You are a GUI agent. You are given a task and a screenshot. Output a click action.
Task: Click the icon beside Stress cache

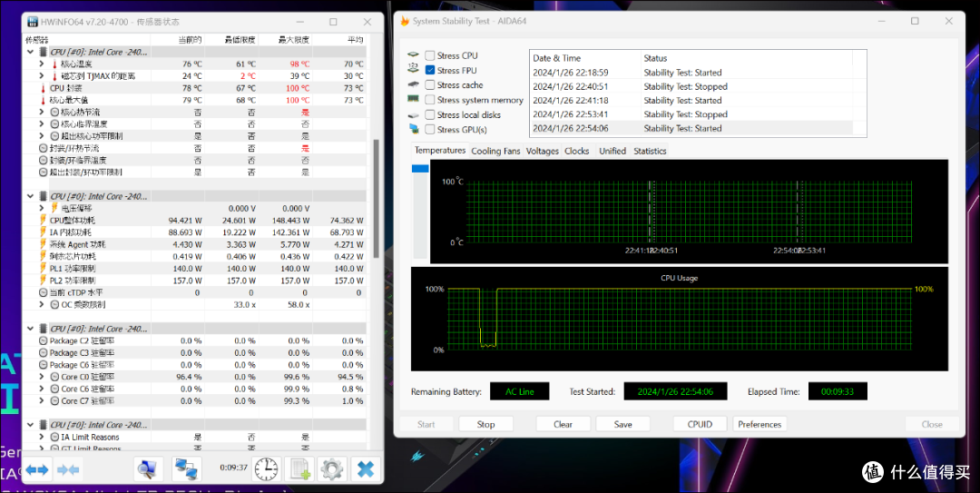(x=413, y=84)
